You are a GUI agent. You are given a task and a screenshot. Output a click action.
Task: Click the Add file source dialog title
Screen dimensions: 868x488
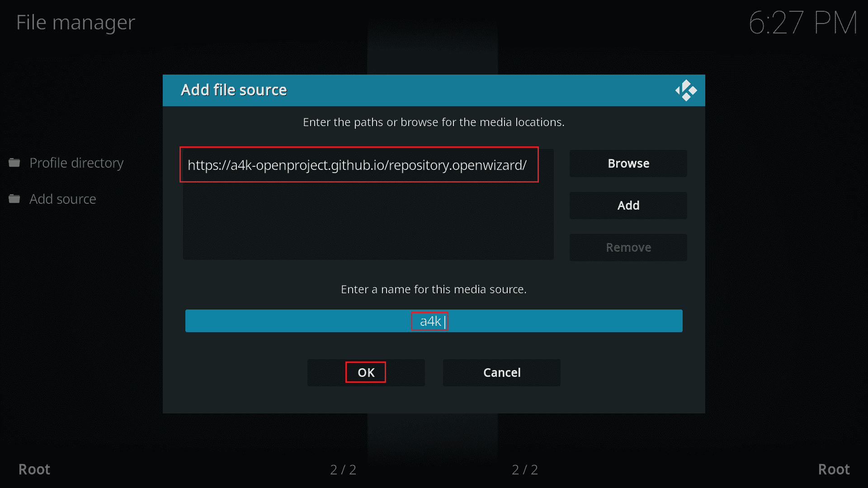point(234,89)
